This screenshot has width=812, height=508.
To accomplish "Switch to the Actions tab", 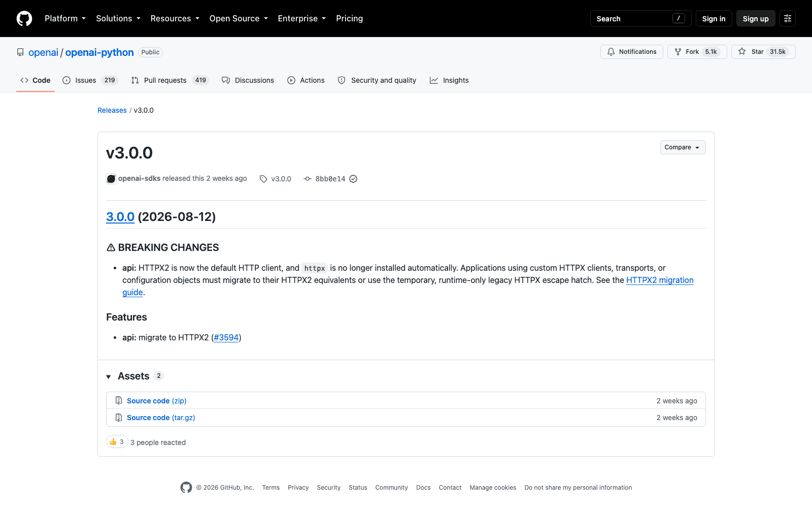I will pos(306,80).
